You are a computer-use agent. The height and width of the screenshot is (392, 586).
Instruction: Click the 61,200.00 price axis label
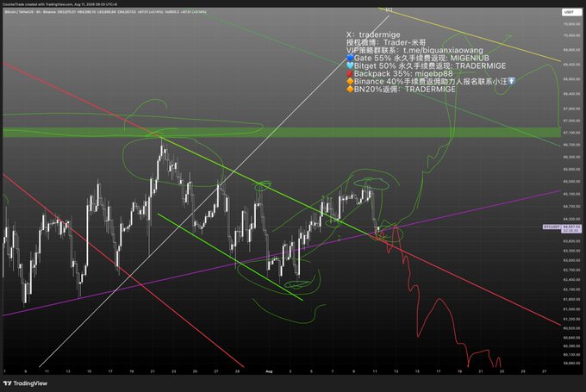tap(571, 319)
